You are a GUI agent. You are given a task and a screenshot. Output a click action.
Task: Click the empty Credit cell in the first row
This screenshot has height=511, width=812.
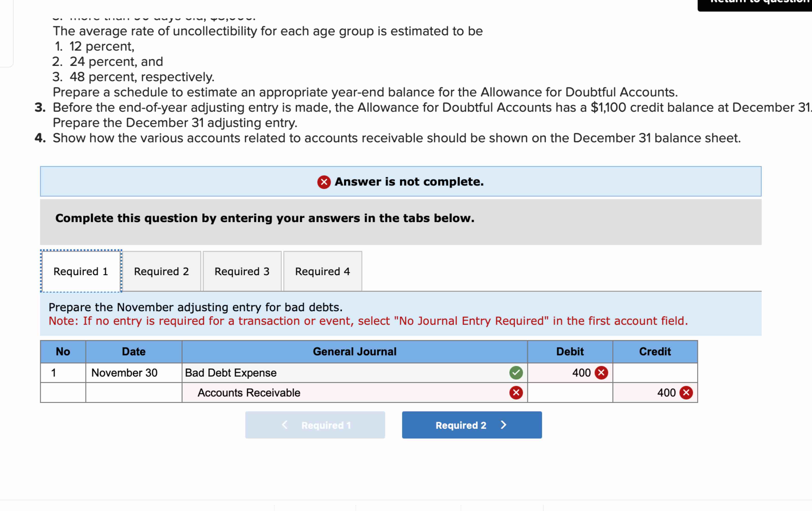655,373
